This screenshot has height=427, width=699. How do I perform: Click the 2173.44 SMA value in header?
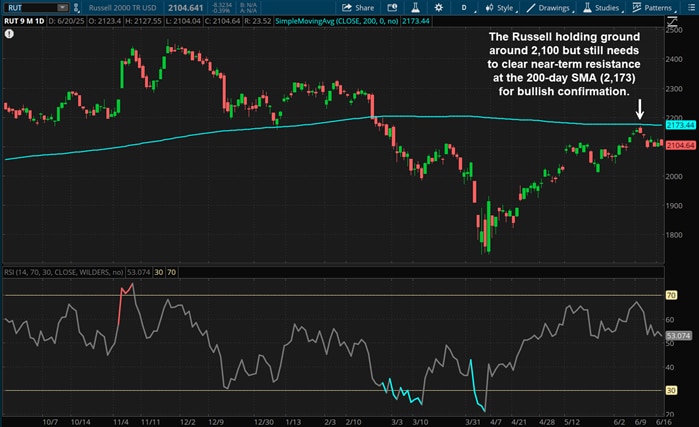coord(415,21)
